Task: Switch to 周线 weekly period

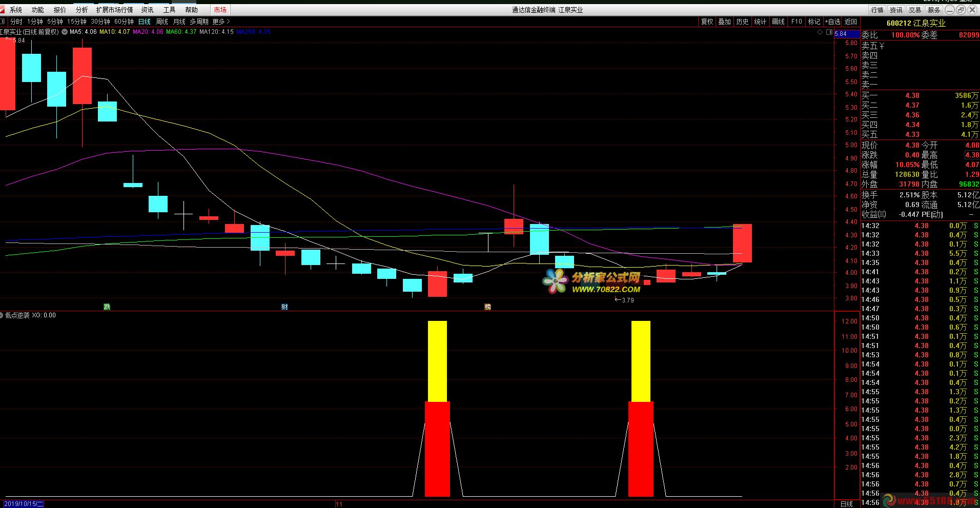Action: tap(162, 22)
